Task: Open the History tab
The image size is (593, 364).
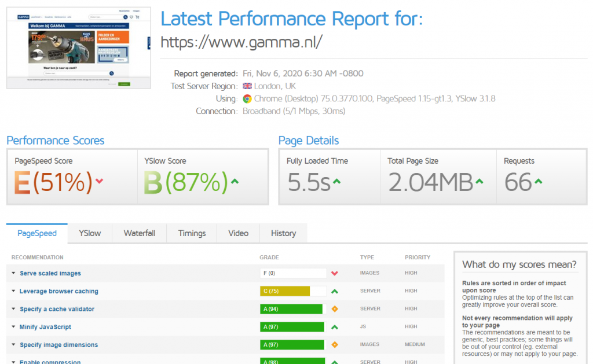Action: click(283, 233)
